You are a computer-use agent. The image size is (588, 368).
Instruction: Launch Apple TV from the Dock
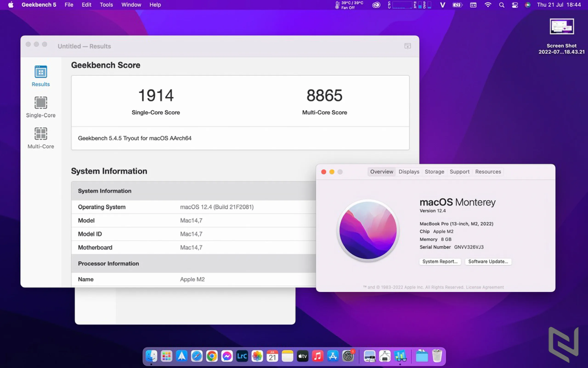tap(302, 356)
